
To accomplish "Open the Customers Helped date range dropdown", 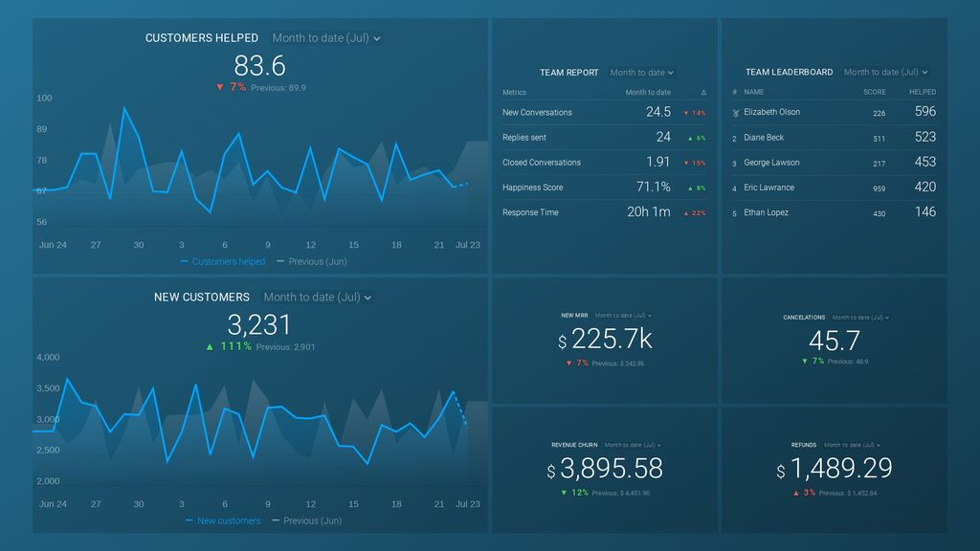I will (326, 38).
